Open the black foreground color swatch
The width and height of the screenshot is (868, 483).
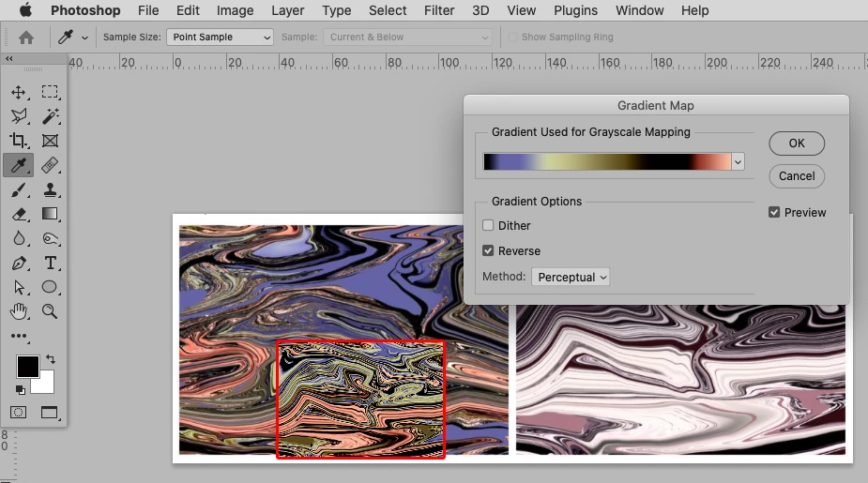point(27,367)
